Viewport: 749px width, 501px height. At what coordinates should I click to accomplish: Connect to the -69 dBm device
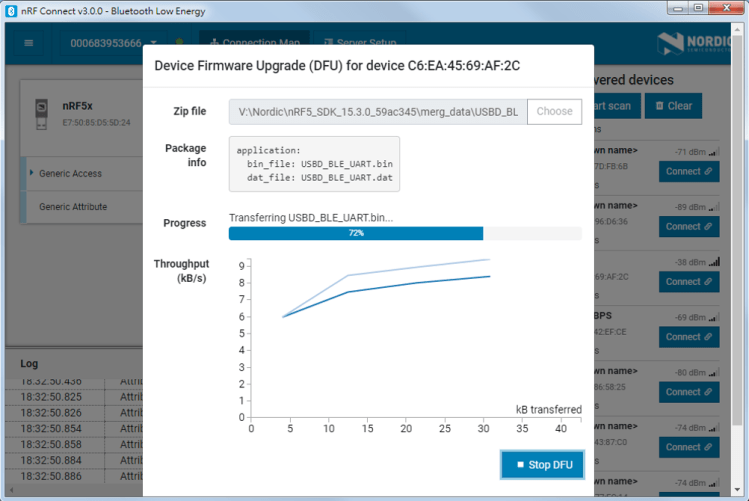689,336
